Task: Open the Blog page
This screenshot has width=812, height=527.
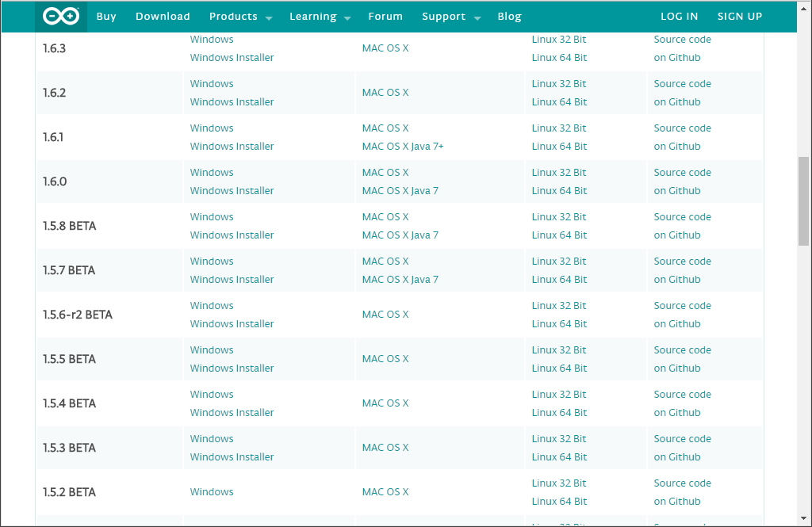Action: pyautogui.click(x=509, y=17)
